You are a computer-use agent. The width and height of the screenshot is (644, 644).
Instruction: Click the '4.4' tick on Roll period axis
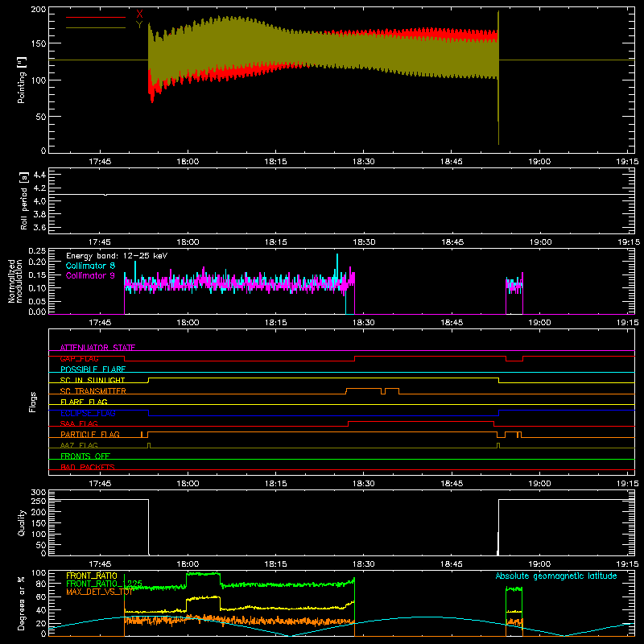click(x=39, y=175)
